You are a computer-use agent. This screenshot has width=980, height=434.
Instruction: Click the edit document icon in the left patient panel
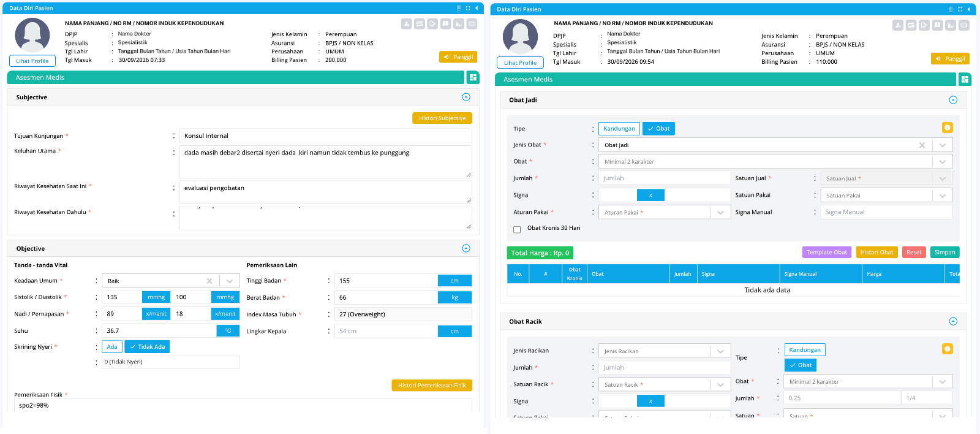(x=432, y=24)
